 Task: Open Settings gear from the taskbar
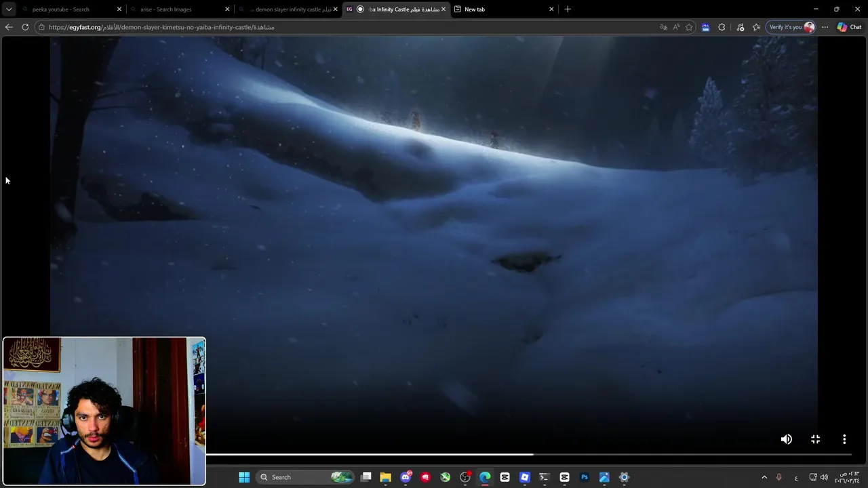coord(624,477)
